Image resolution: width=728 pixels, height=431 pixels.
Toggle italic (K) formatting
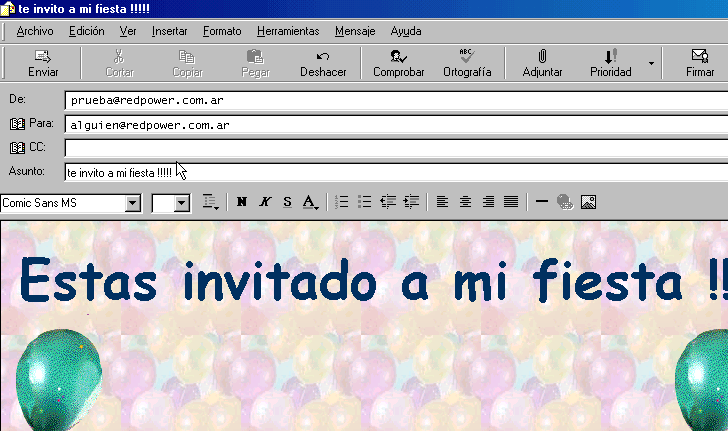[265, 202]
